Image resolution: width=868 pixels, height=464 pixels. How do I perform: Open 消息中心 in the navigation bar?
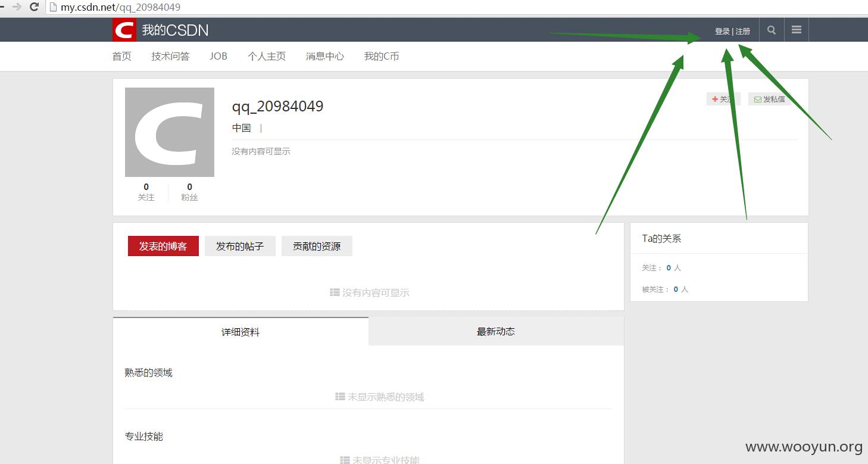coord(325,57)
